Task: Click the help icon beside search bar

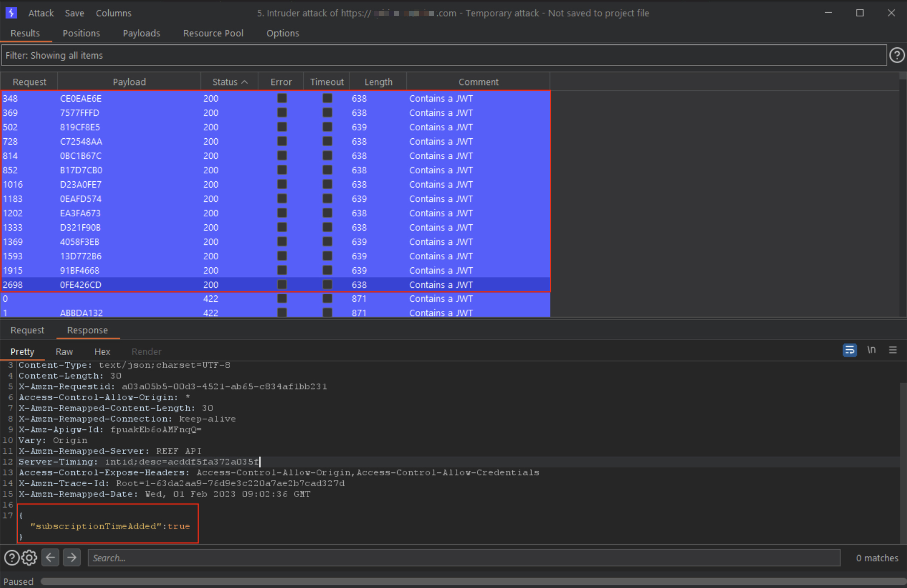Action: [11, 558]
